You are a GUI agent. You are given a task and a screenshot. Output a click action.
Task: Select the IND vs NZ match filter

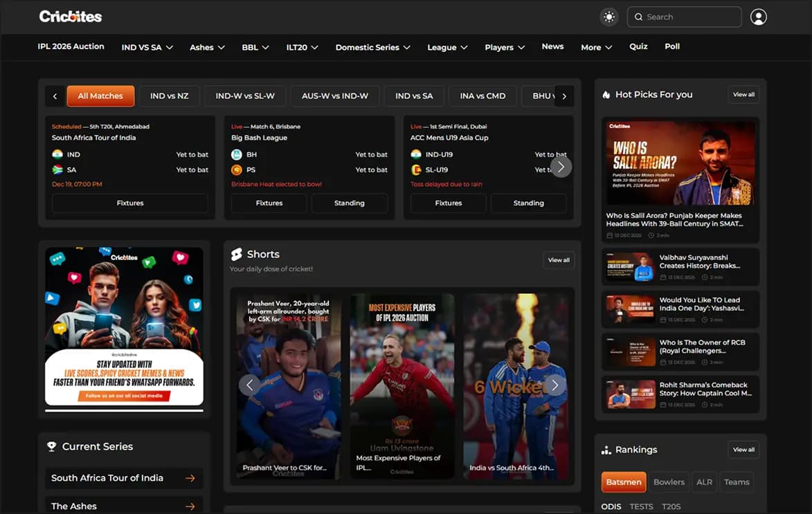169,96
